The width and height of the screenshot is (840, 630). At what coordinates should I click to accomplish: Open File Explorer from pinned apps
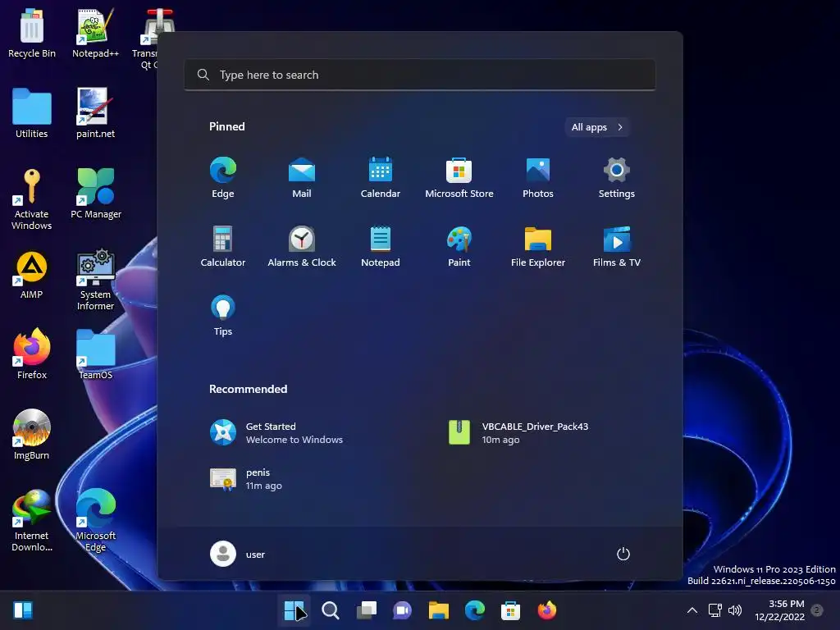coord(538,246)
